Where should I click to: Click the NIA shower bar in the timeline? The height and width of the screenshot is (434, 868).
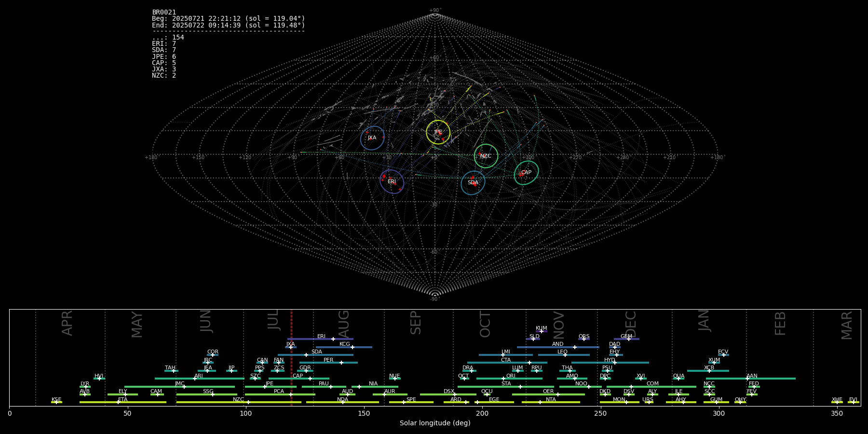tap(375, 387)
